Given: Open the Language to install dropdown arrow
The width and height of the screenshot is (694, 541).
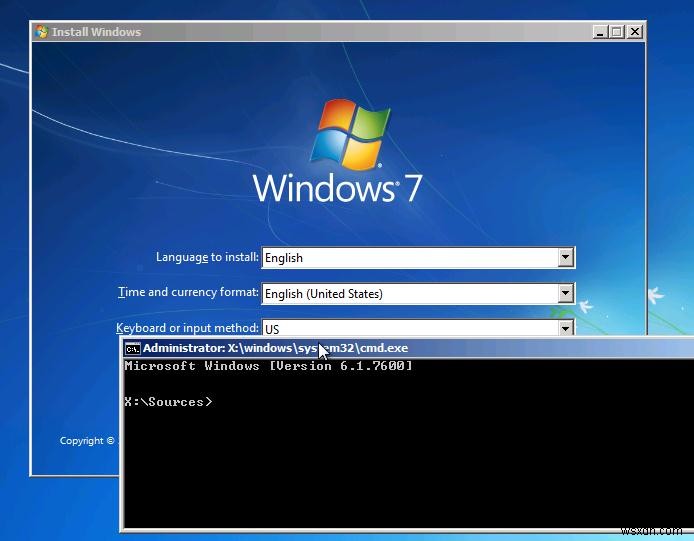Looking at the screenshot, I should 565,257.
